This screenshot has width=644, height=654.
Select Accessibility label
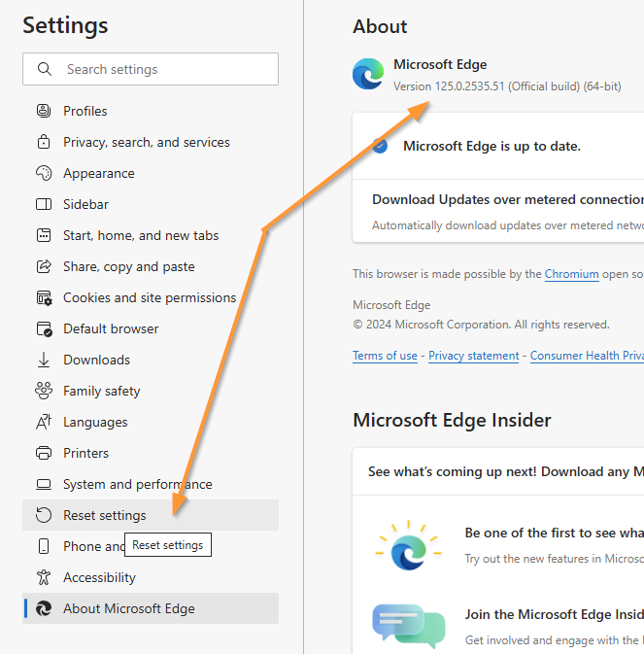click(x=100, y=577)
